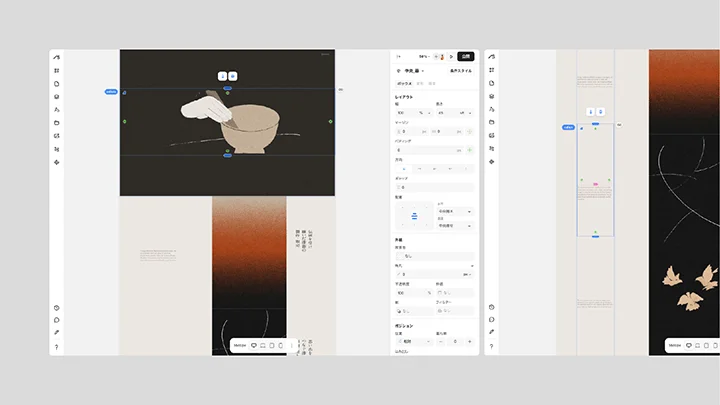Screen dimensions: 720x405
Task: Open the box name dropdown in panel header
Action: pyautogui.click(x=413, y=71)
